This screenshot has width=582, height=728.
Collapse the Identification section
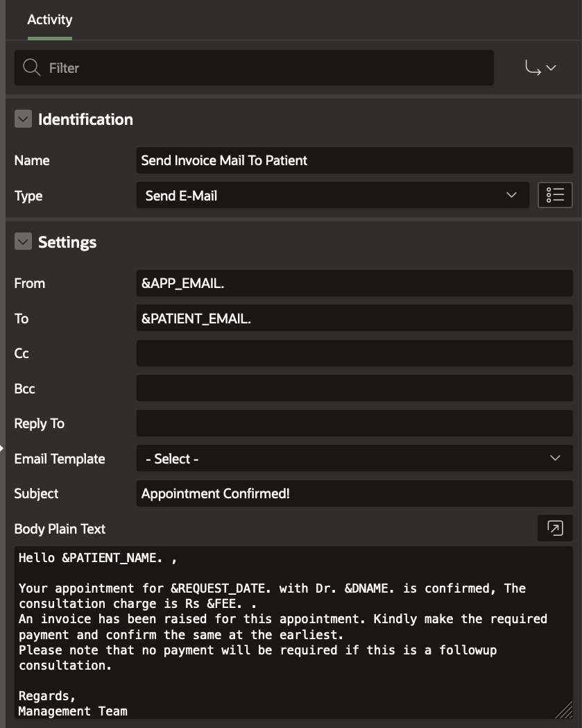(x=23, y=119)
